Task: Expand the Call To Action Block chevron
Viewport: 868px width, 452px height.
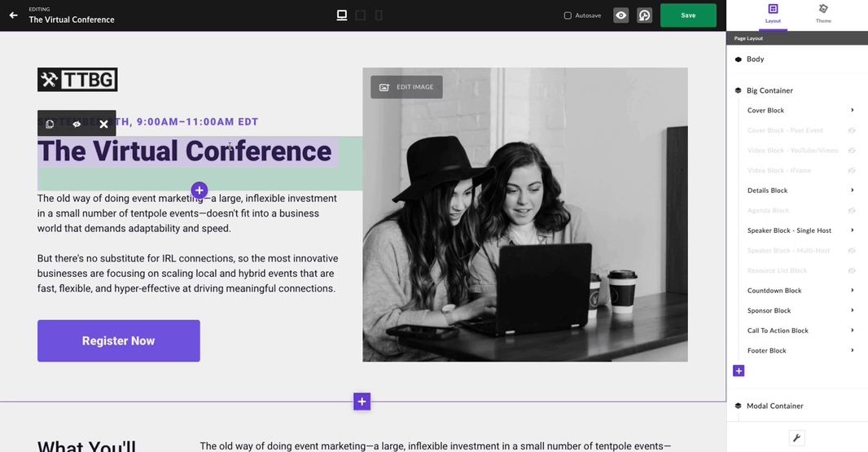Action: [852, 330]
